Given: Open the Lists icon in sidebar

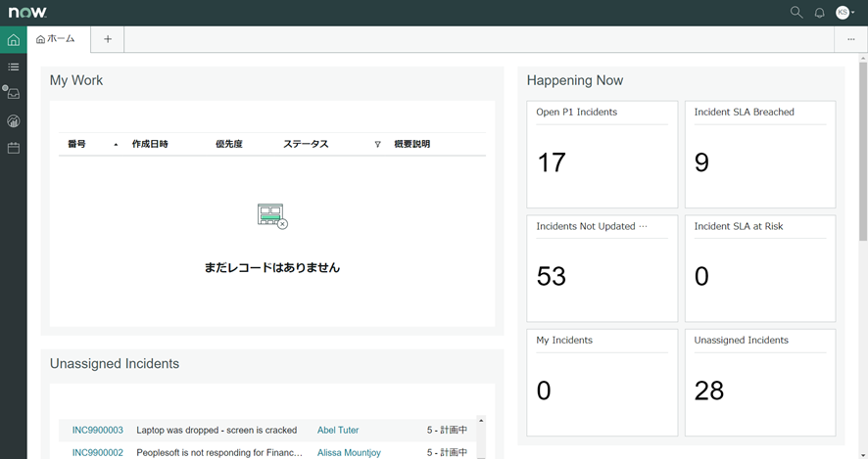Looking at the screenshot, I should 14,67.
